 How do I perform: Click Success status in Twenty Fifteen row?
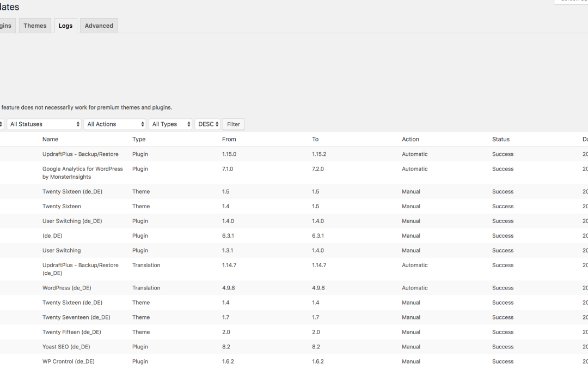point(503,332)
